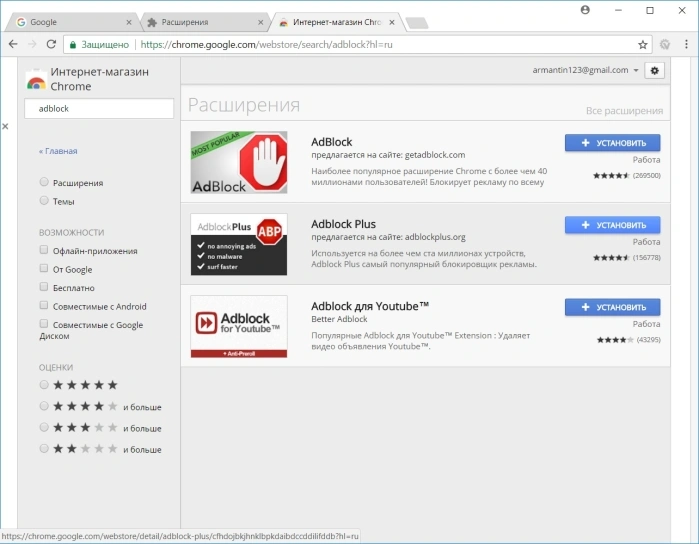Click the extension icon beside address bar
The height and width of the screenshot is (544, 699).
point(665,45)
